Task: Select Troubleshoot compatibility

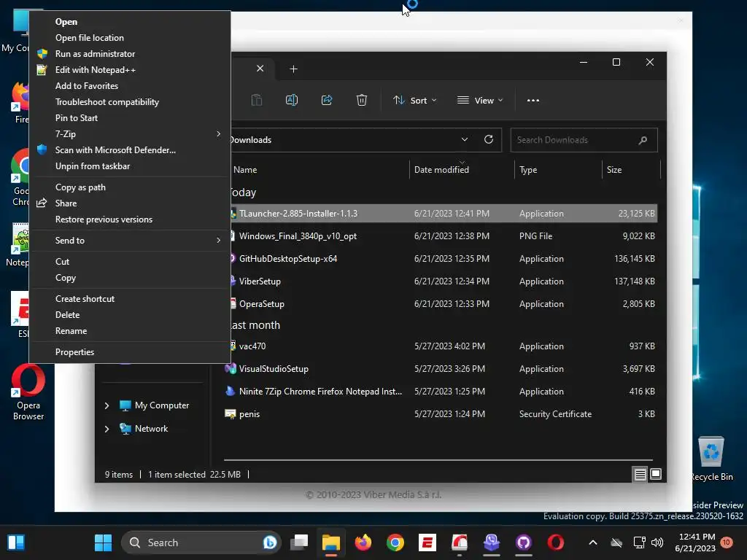Action: click(x=130, y=102)
